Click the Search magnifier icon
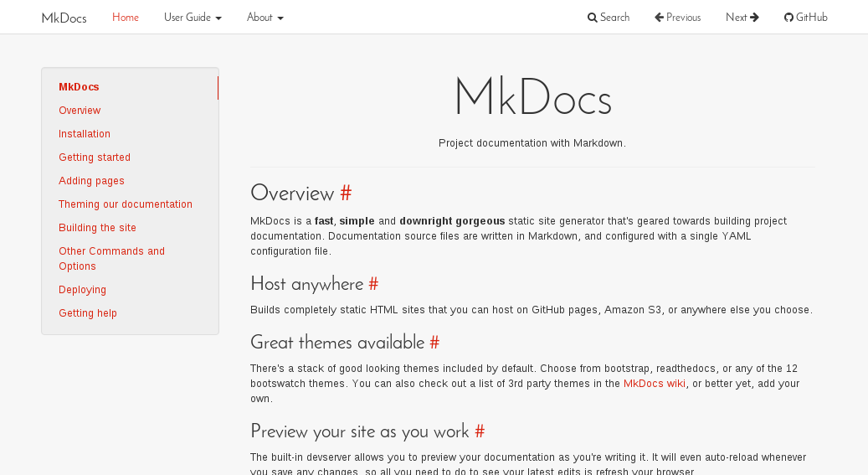 [592, 18]
